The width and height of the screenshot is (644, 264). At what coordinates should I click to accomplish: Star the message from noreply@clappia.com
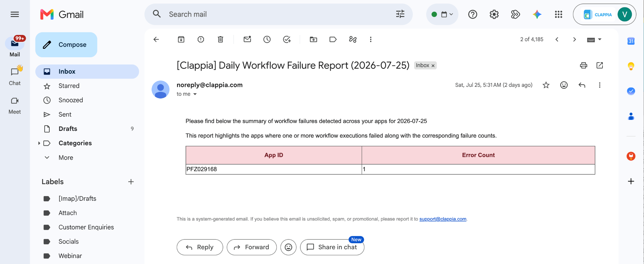(546, 85)
